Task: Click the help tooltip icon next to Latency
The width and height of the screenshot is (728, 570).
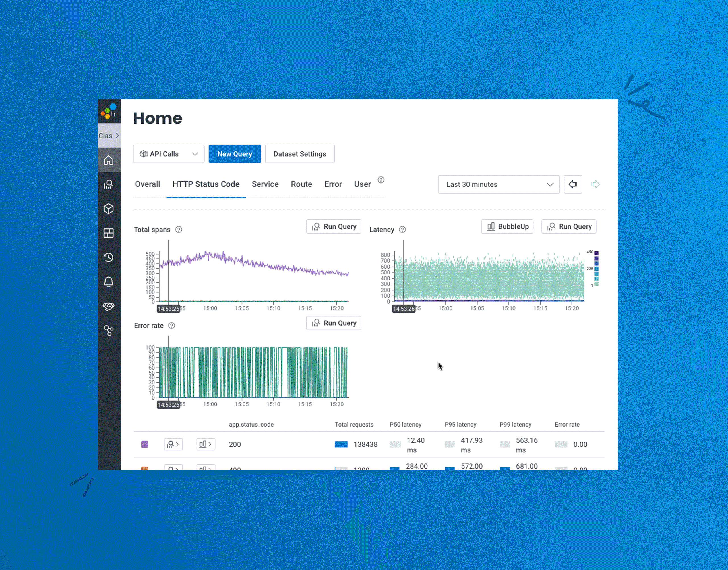Action: [x=402, y=229]
